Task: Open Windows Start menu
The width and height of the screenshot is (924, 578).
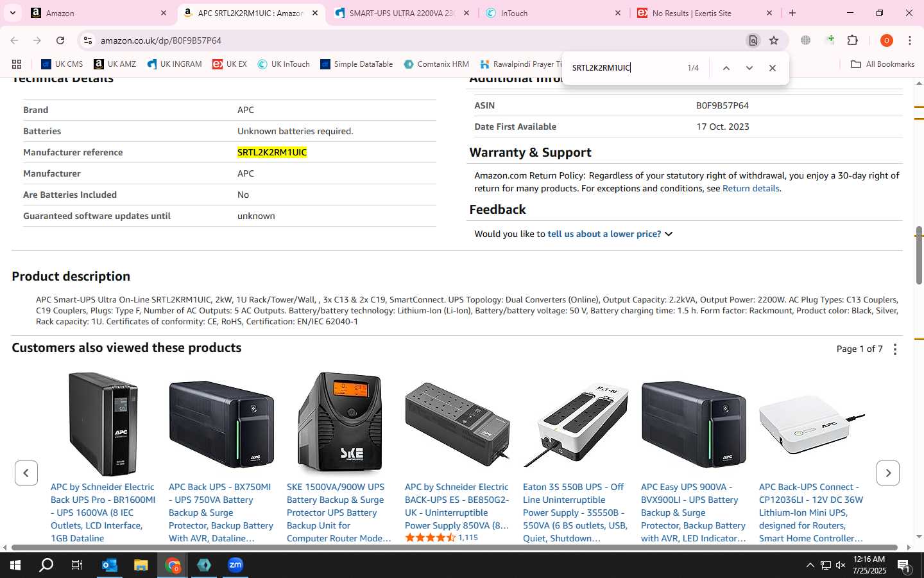Action: (x=15, y=565)
